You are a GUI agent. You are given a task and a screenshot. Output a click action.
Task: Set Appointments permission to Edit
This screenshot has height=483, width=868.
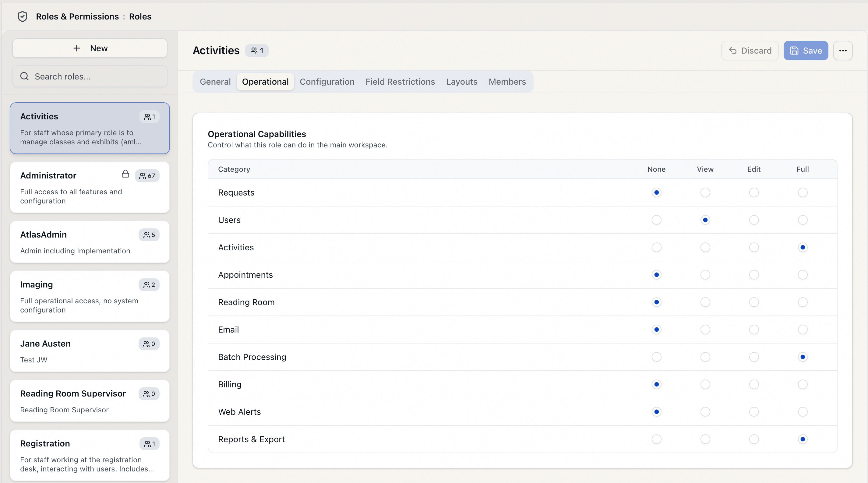[x=754, y=275]
